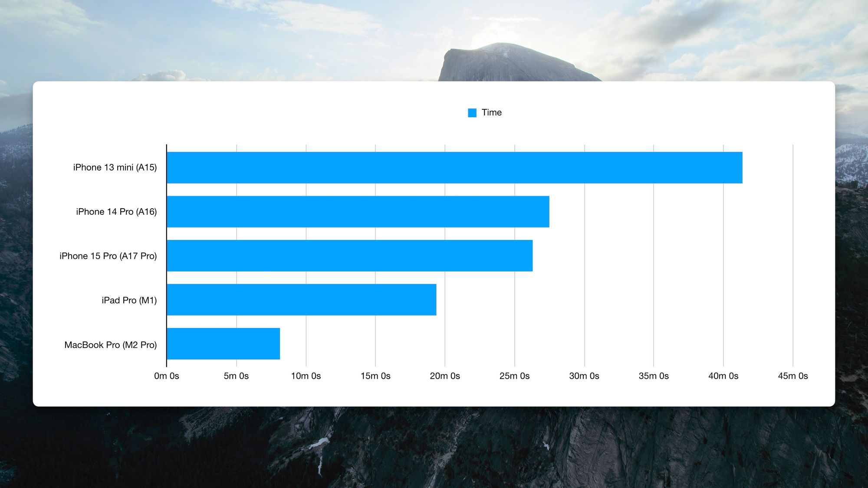Screen dimensions: 868x488
Task: Click the 5m 0s axis tick label
Action: 236,376
